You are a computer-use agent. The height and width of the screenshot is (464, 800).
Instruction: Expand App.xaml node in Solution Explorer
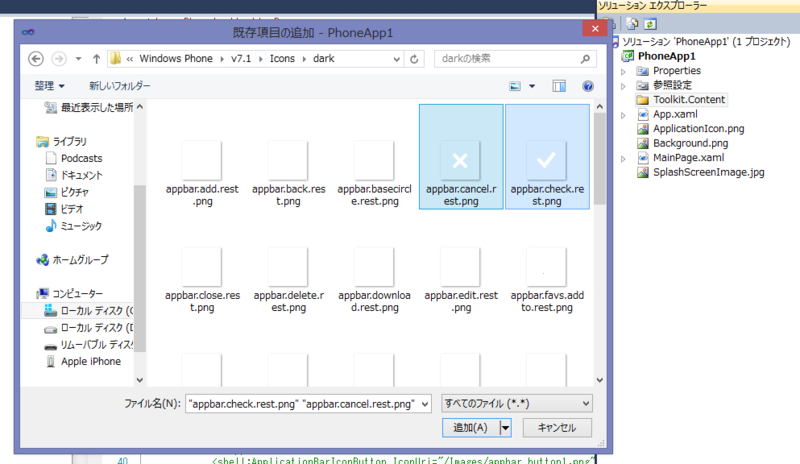click(623, 115)
